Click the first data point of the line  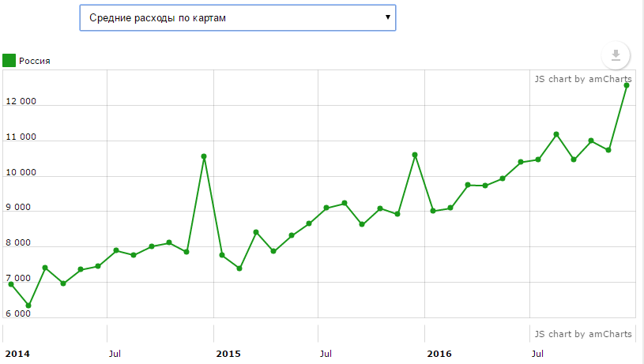pyautogui.click(x=11, y=284)
